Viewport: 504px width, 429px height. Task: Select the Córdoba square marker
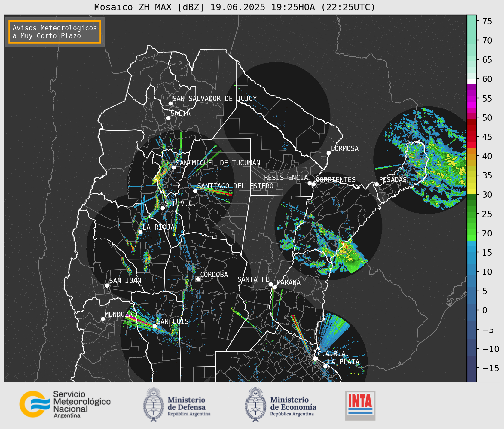[x=198, y=279]
